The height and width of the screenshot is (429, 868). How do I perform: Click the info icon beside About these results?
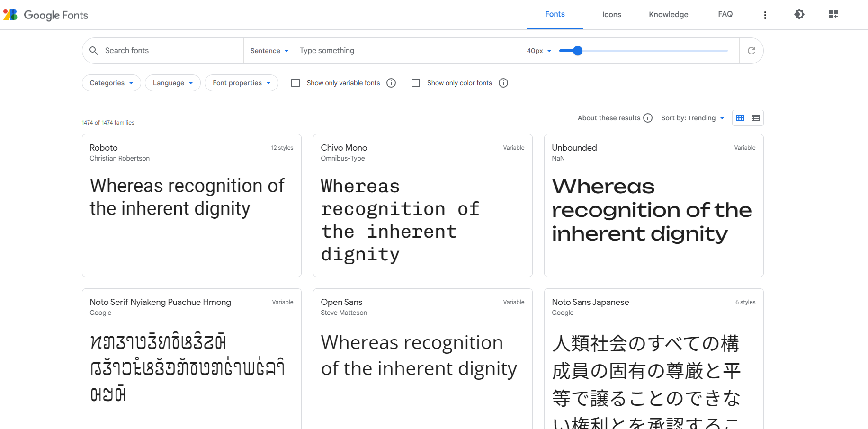point(648,118)
